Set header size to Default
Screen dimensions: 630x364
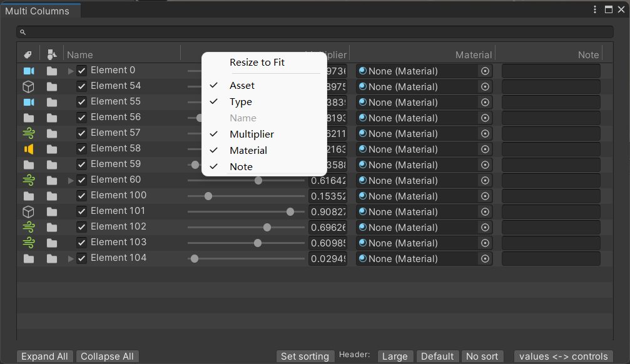[437, 356]
